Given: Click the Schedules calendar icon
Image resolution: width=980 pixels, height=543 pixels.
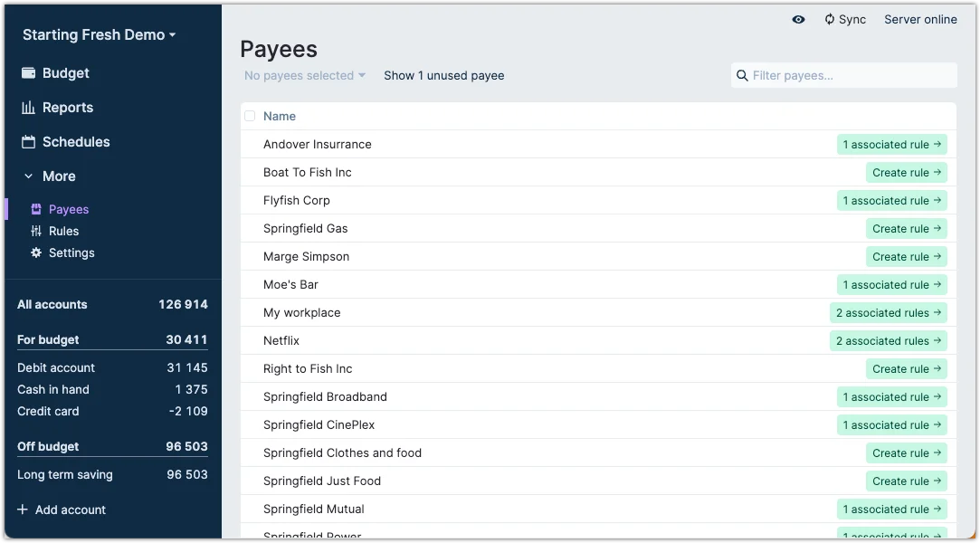Looking at the screenshot, I should pos(28,142).
